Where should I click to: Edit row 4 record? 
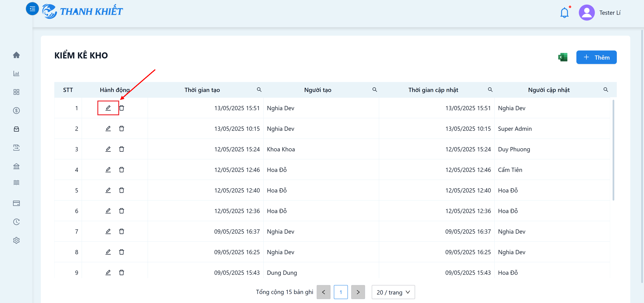point(108,169)
